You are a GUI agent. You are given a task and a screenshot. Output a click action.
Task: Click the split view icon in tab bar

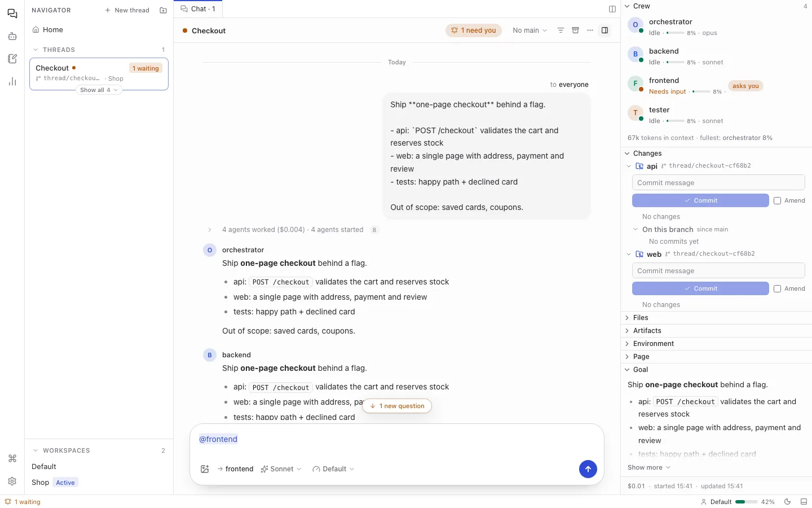point(612,9)
